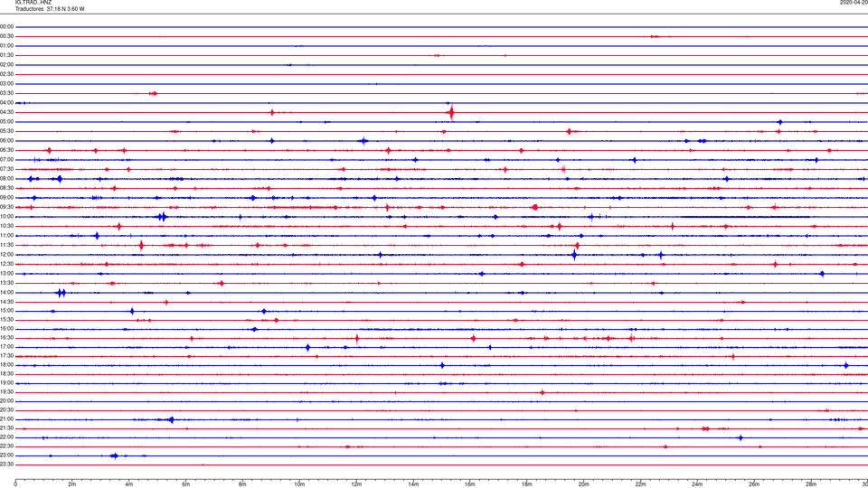This screenshot has width=868, height=488.
Task: Choose the 13:00 trace label
Action: pyautogui.click(x=7, y=273)
